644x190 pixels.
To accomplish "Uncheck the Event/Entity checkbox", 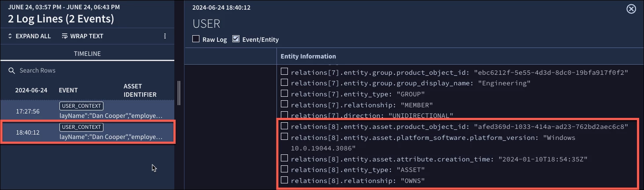I will [x=236, y=39].
